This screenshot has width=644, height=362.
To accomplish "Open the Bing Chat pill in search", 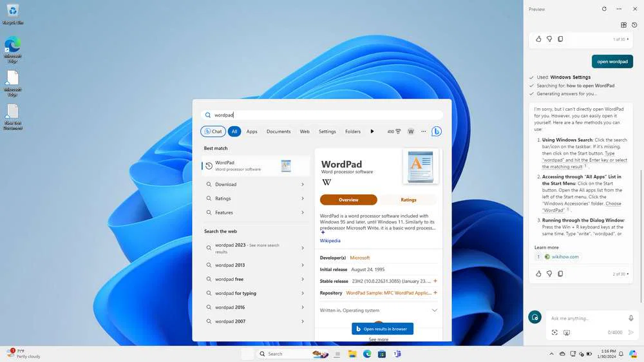I will [x=213, y=131].
